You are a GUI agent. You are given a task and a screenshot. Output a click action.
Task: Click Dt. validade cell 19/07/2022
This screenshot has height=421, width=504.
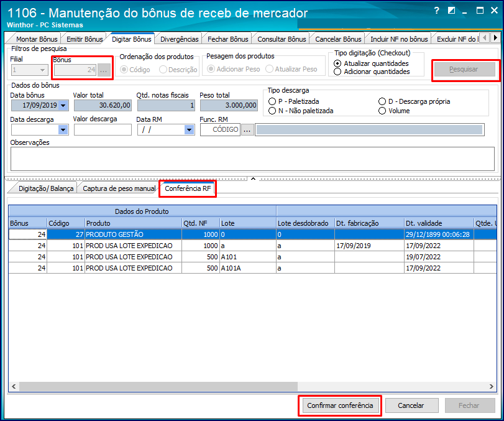(438, 257)
